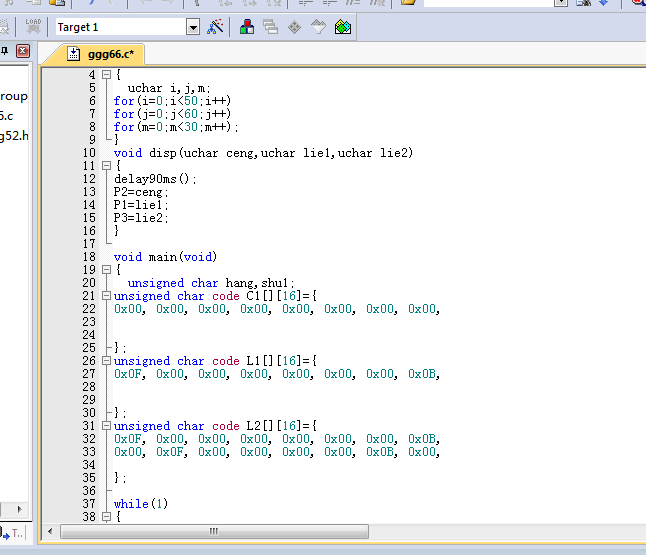Click the line 'for(i=0;i<50;i++)'
This screenshot has height=555, width=646.
(172, 101)
